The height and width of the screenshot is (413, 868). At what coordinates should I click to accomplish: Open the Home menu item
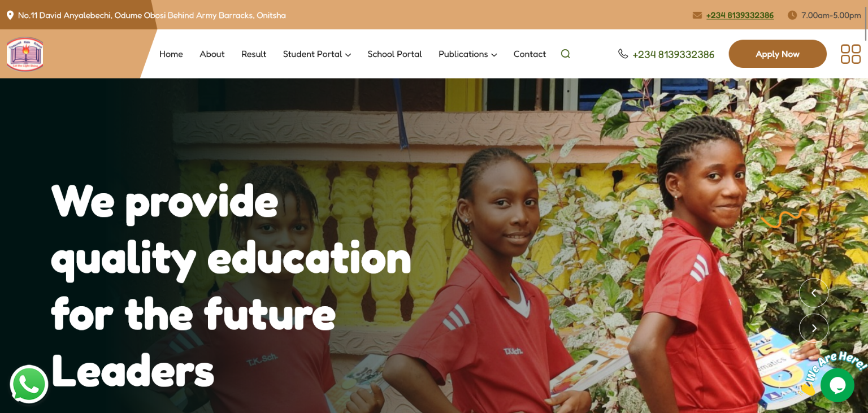[171, 54]
